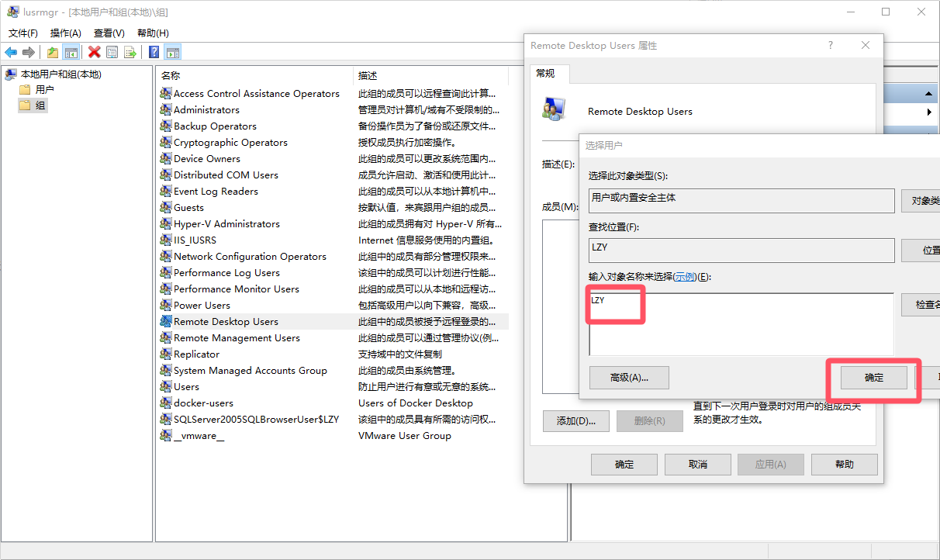Click the 用户或内置安全主体 object type field

pyautogui.click(x=741, y=201)
